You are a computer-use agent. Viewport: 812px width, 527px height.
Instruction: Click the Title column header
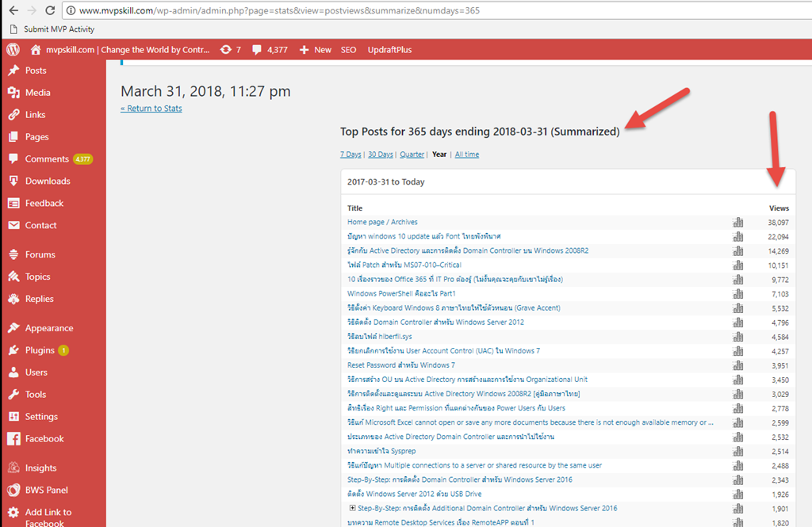pyautogui.click(x=354, y=208)
